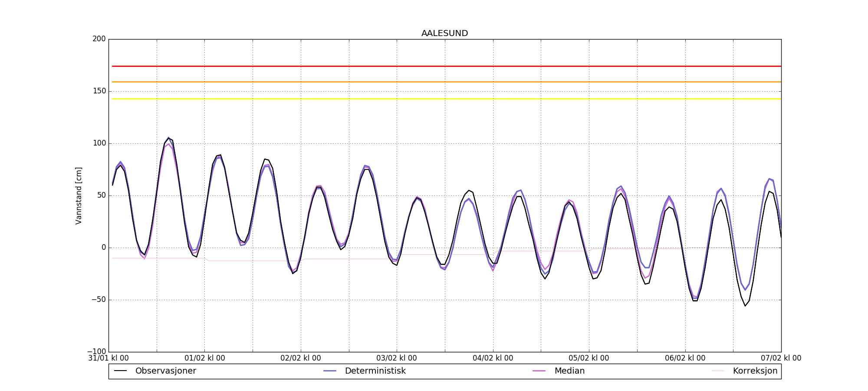
Task: Click the black Observasjoner legend line sample
Action: click(x=120, y=371)
